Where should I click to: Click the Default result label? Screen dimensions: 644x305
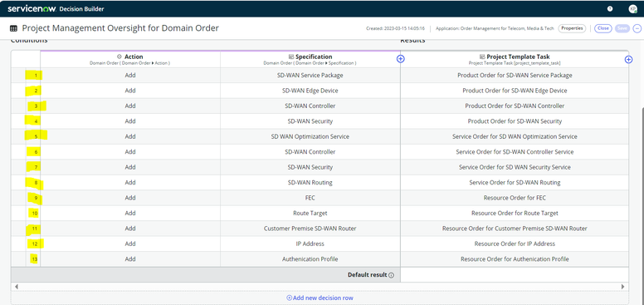click(368, 274)
